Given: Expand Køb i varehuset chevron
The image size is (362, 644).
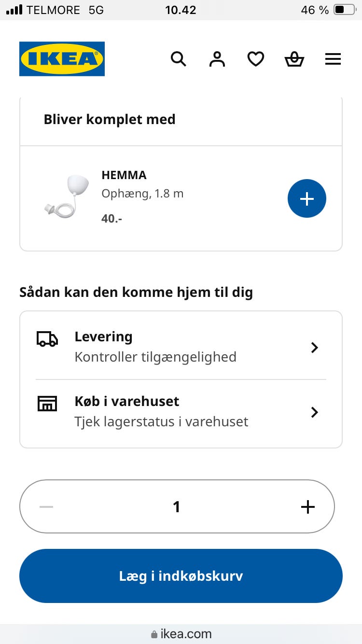Looking at the screenshot, I should 315,412.
